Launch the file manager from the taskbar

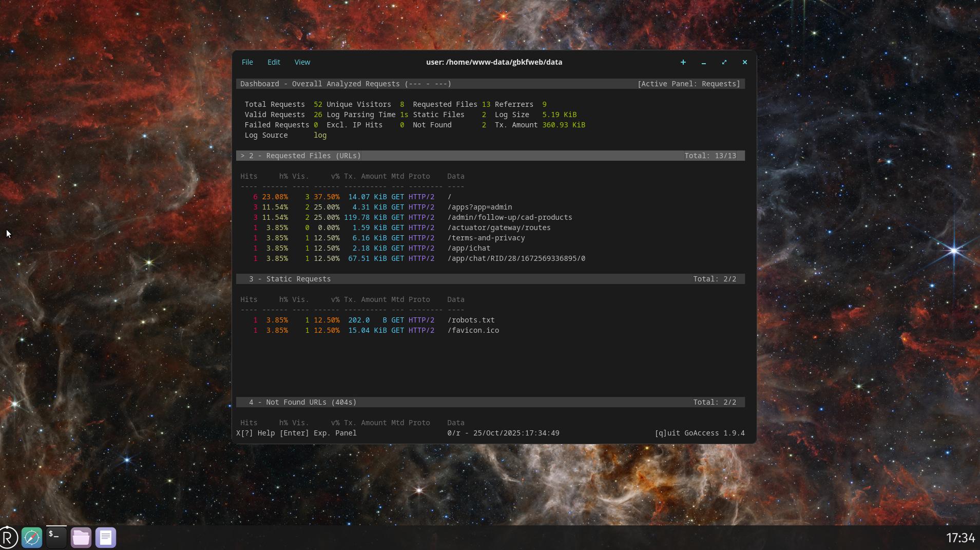coord(81,538)
